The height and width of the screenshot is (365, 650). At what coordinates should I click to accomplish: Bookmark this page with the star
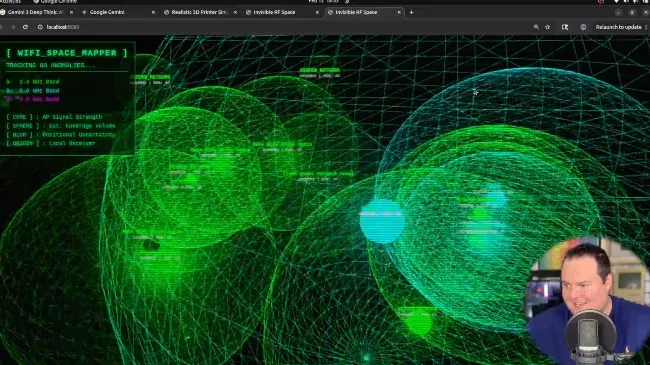[548, 27]
